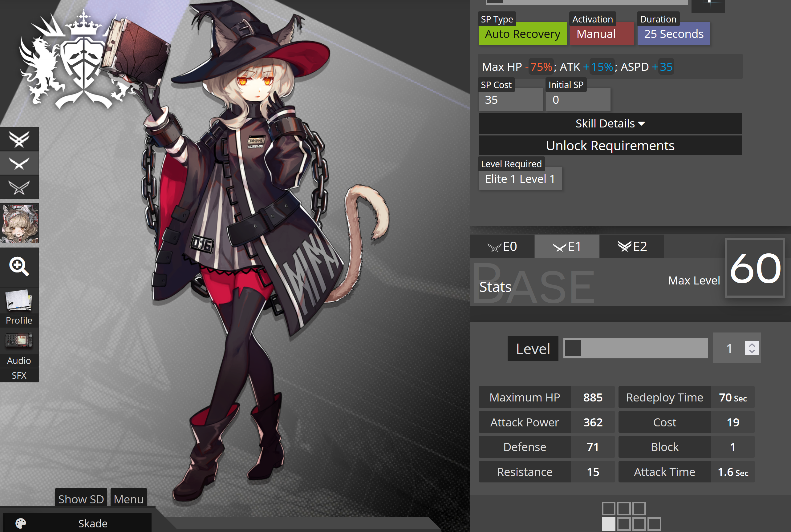The height and width of the screenshot is (532, 791).
Task: Click the operator Level slider track
Action: click(635, 349)
